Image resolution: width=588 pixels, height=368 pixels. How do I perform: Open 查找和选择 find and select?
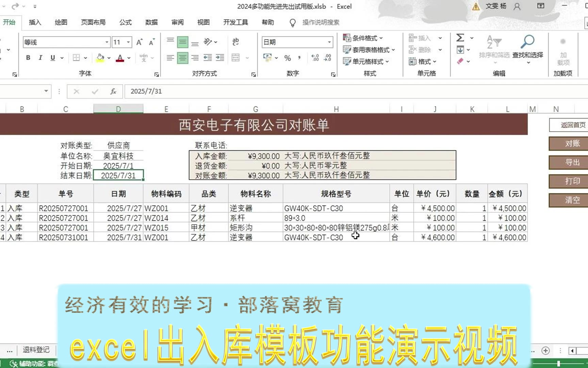point(528,49)
